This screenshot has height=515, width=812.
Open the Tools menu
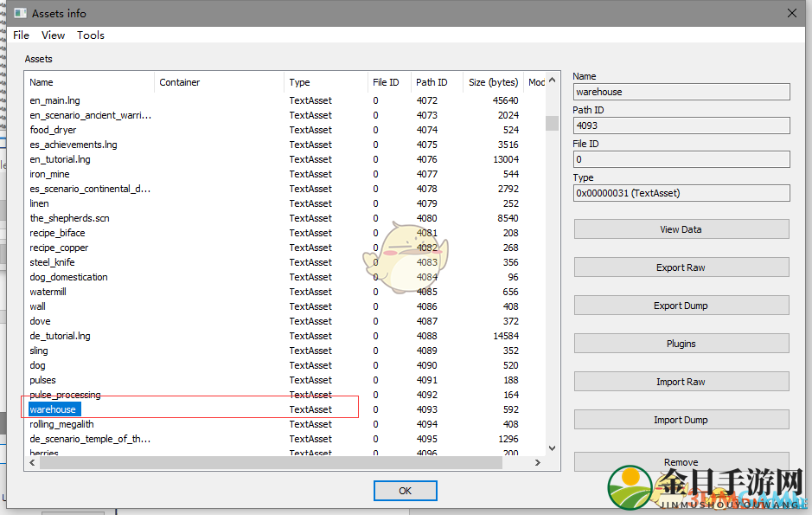(90, 35)
